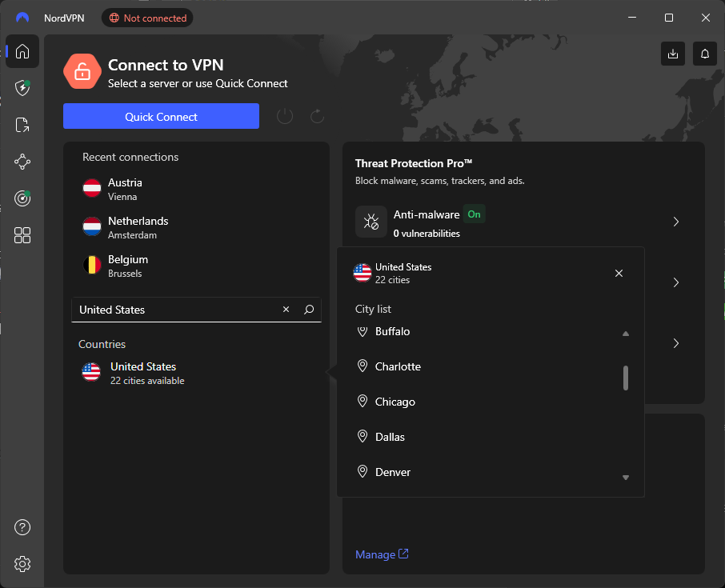Open Settings gear icon
The width and height of the screenshot is (725, 588).
click(22, 563)
